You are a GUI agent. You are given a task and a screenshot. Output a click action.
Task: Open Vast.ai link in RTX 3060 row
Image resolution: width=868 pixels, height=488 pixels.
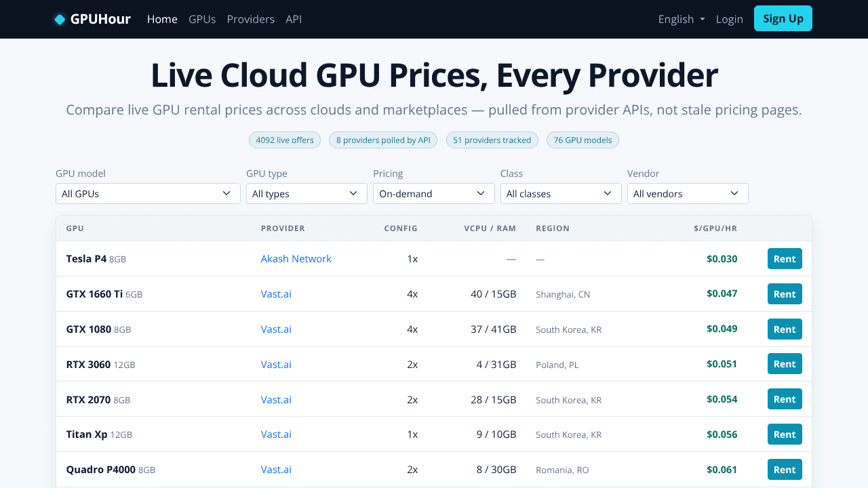coord(276,365)
